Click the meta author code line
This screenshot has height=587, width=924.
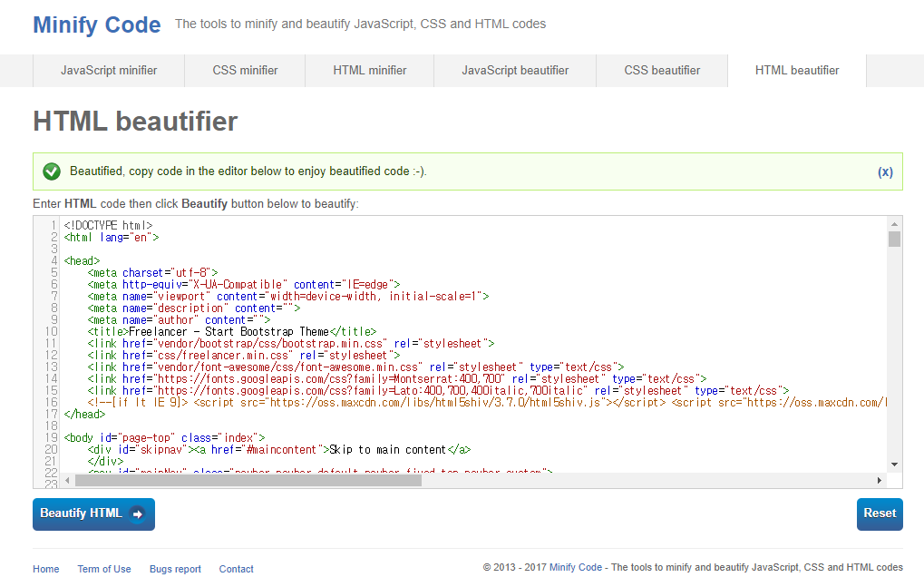tap(180, 319)
